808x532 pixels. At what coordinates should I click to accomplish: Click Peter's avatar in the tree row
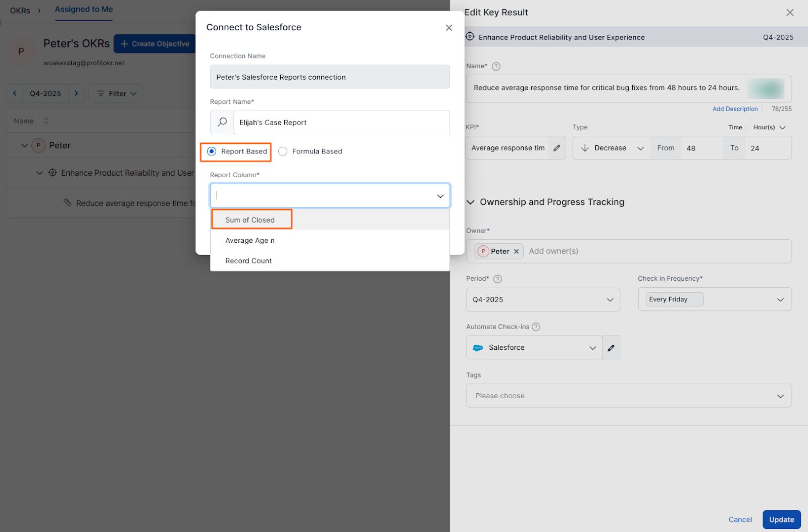[x=38, y=145]
